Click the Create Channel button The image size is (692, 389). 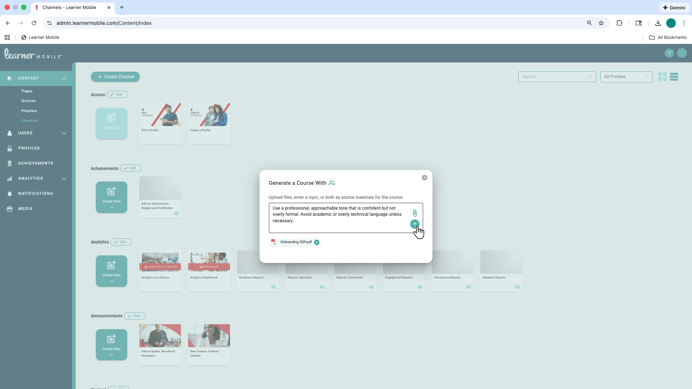(115, 77)
